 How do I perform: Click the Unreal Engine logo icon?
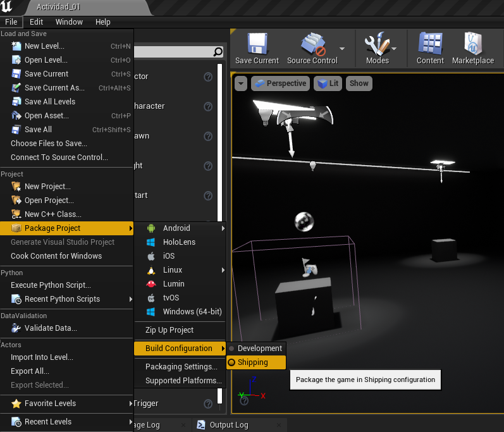coord(6,6)
